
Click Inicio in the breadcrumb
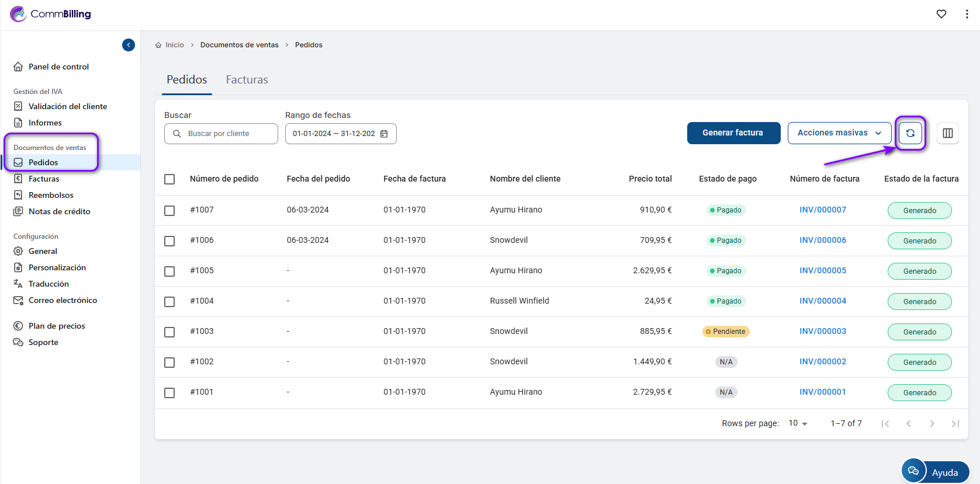(174, 45)
